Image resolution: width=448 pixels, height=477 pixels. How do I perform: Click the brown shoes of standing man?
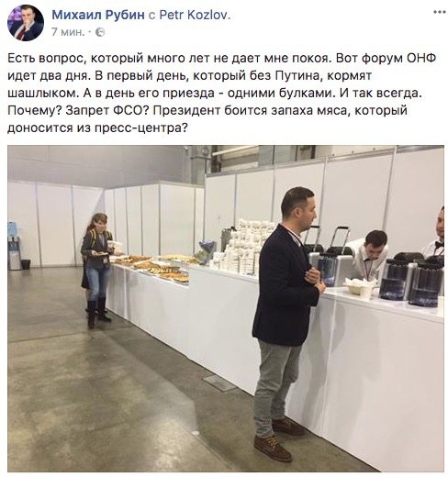pyautogui.click(x=278, y=438)
